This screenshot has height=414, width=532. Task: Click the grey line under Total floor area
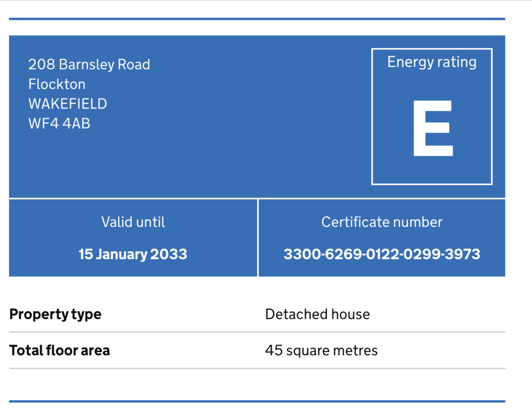(x=257, y=368)
